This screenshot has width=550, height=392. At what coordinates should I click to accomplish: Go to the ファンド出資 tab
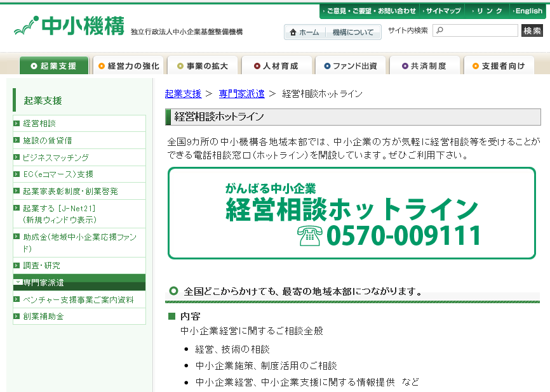point(351,66)
